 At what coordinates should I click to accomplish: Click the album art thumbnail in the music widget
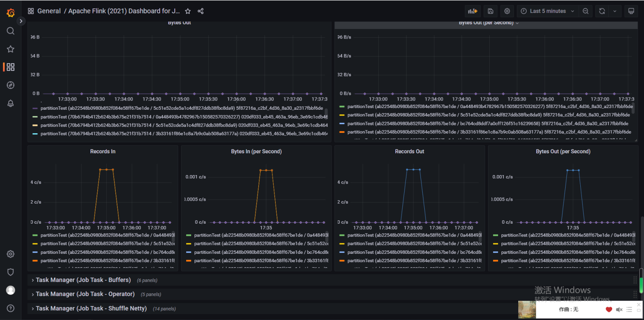(527, 310)
